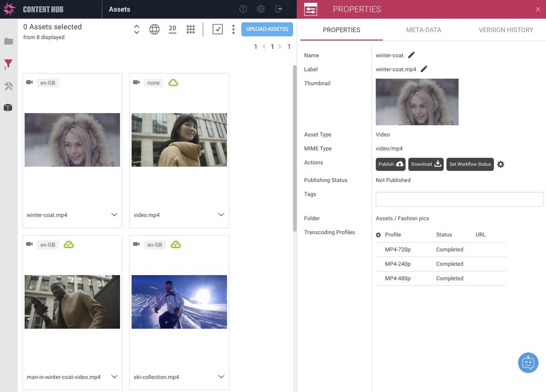Jump to first page number link
Screen dimensions: 546x392
256,46
